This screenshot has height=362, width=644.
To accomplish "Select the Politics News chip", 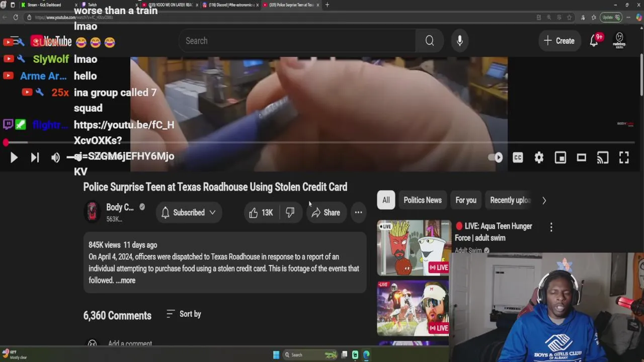I will pos(423,200).
